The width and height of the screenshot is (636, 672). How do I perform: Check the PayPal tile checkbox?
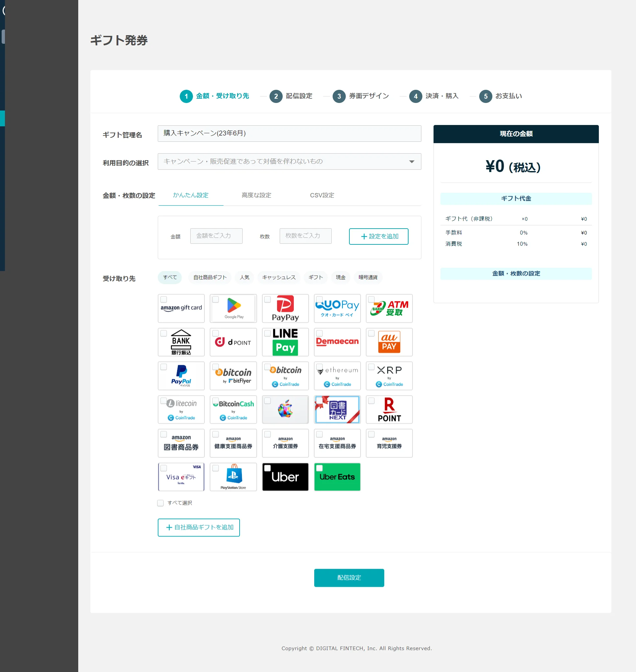coord(164,367)
